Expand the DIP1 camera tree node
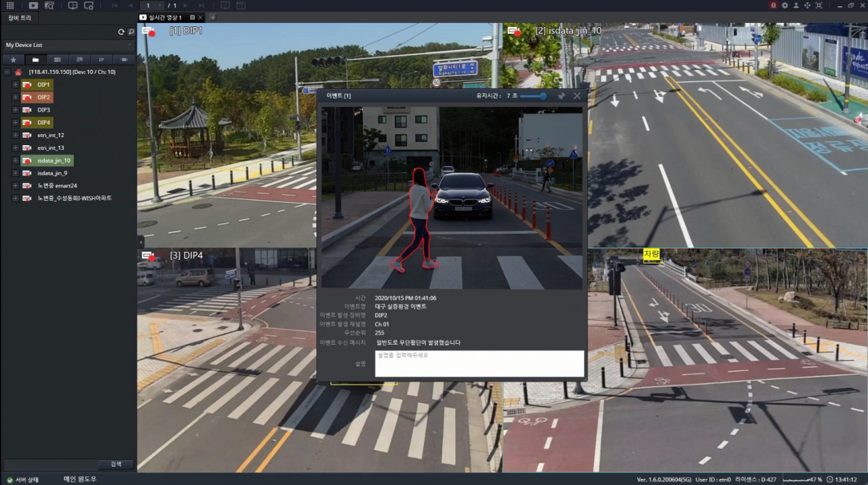 point(16,85)
